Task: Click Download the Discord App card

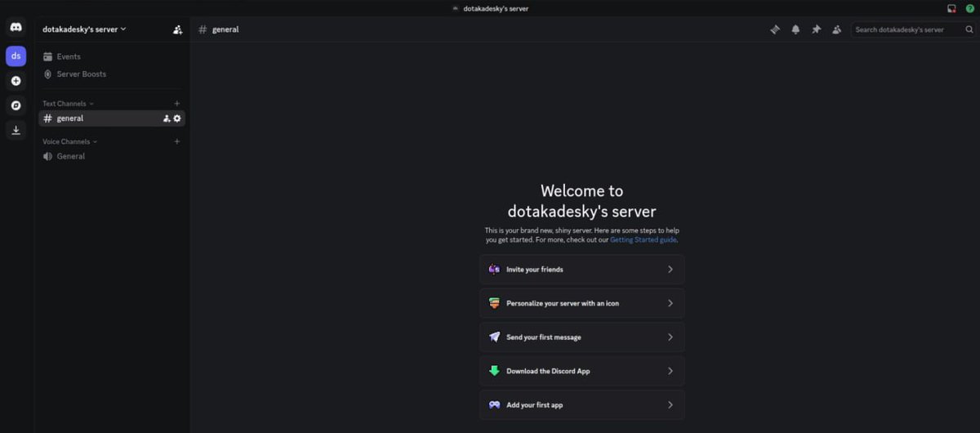Action: [x=582, y=371]
